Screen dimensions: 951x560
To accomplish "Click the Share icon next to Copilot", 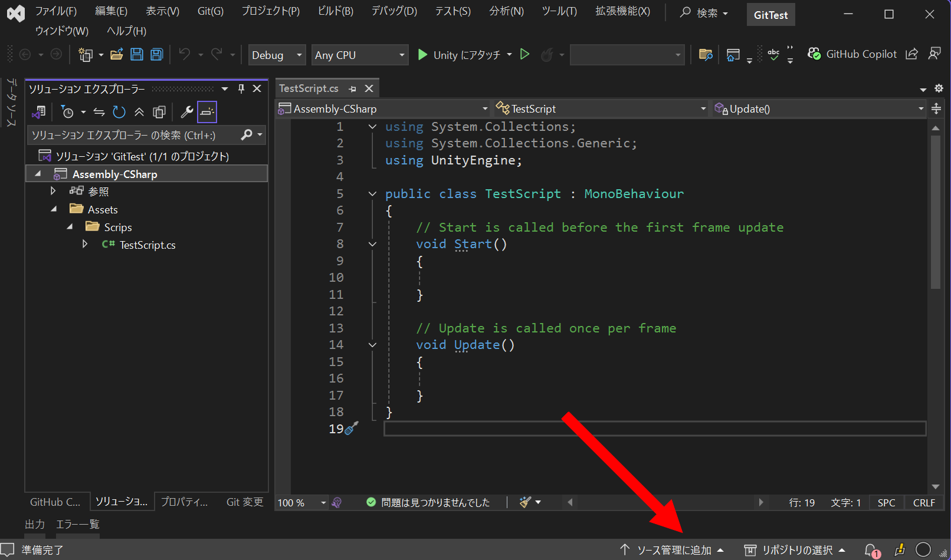I will (x=911, y=54).
